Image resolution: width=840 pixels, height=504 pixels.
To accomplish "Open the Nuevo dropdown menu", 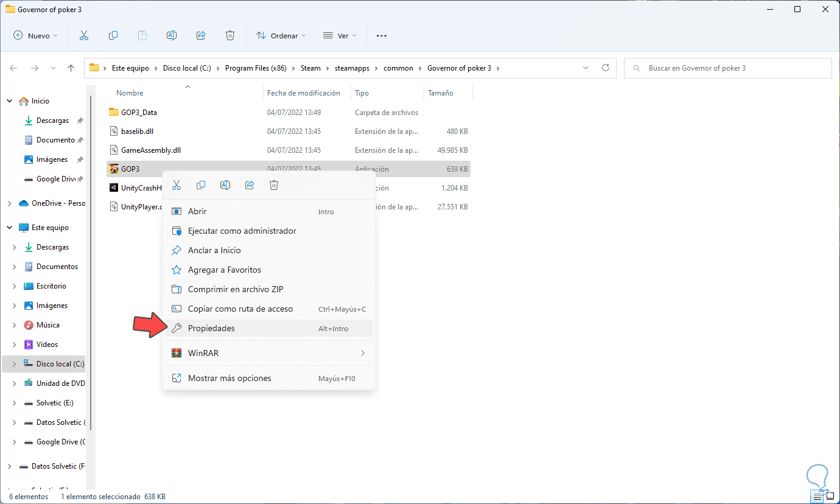I will pyautogui.click(x=36, y=35).
